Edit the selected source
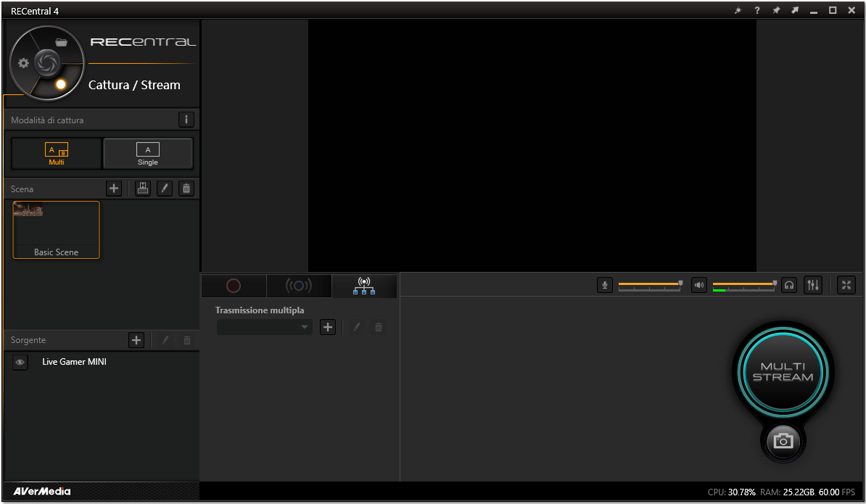 165,340
